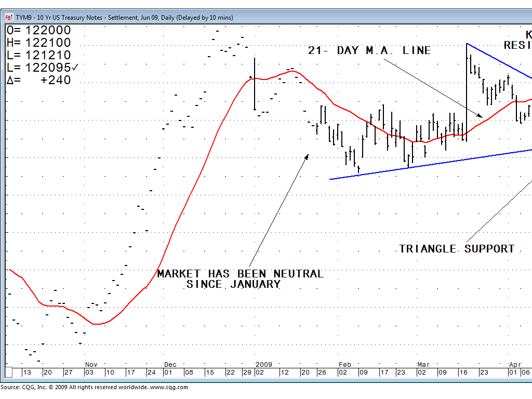Image resolution: width=532 pixels, height=399 pixels.
Task: Click the 2009 year marker on time axis
Action: pos(263,365)
